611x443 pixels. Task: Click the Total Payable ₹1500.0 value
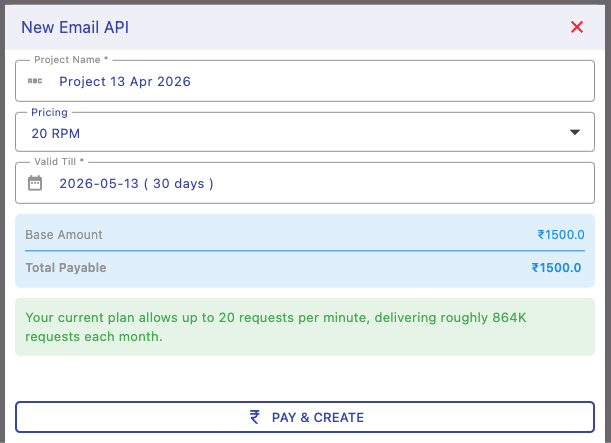557,268
